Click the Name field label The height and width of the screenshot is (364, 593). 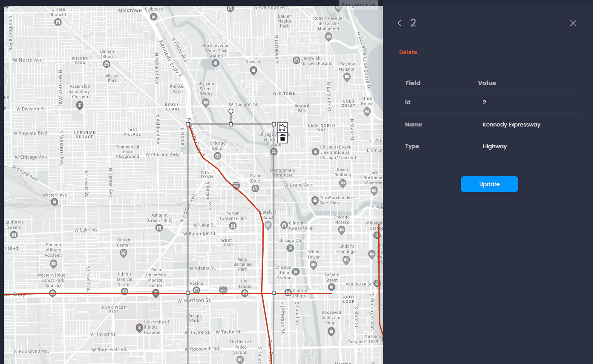point(414,125)
